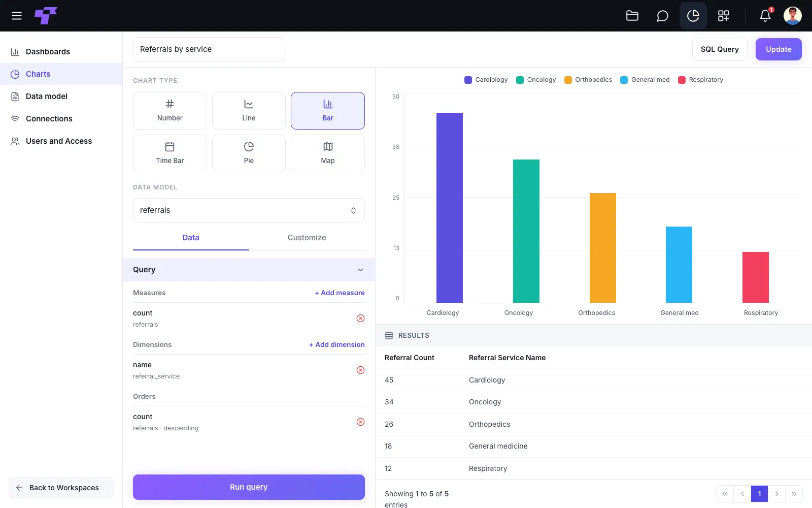
Task: Go to the last results page
Action: (794, 494)
